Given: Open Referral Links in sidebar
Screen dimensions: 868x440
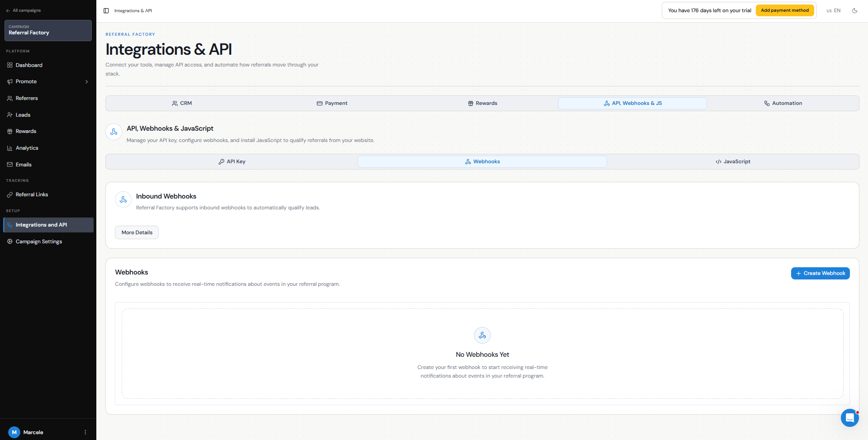Looking at the screenshot, I should click(48, 194).
